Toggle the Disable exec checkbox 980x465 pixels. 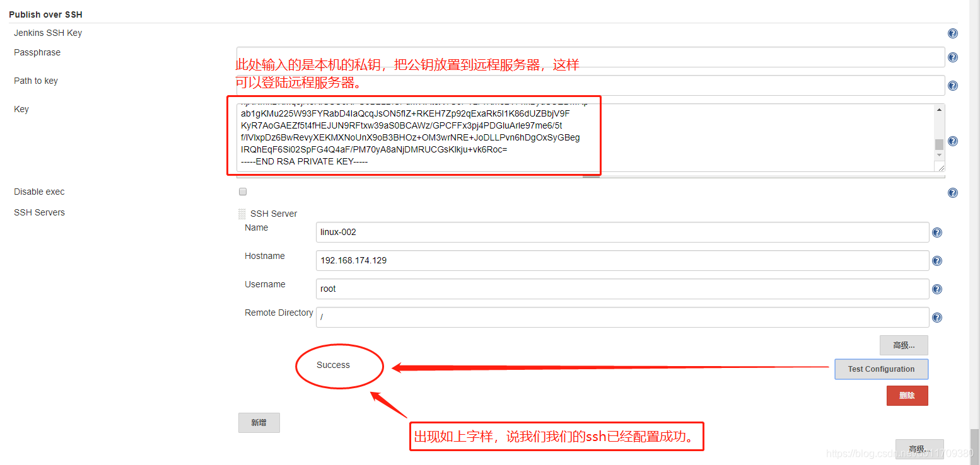tap(243, 192)
